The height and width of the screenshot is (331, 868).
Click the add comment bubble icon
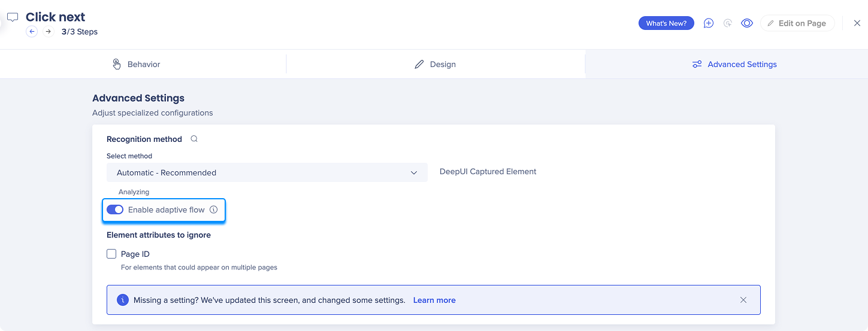(x=709, y=23)
